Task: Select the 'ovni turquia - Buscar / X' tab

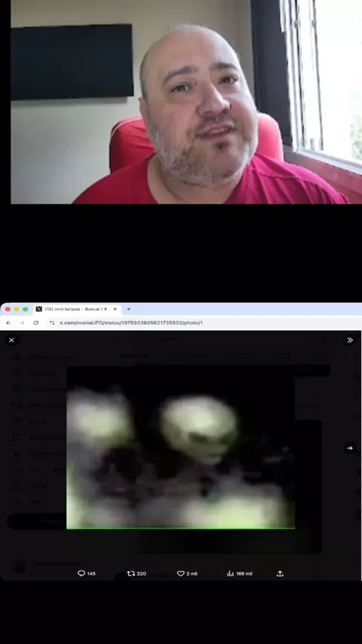Action: pos(76,309)
